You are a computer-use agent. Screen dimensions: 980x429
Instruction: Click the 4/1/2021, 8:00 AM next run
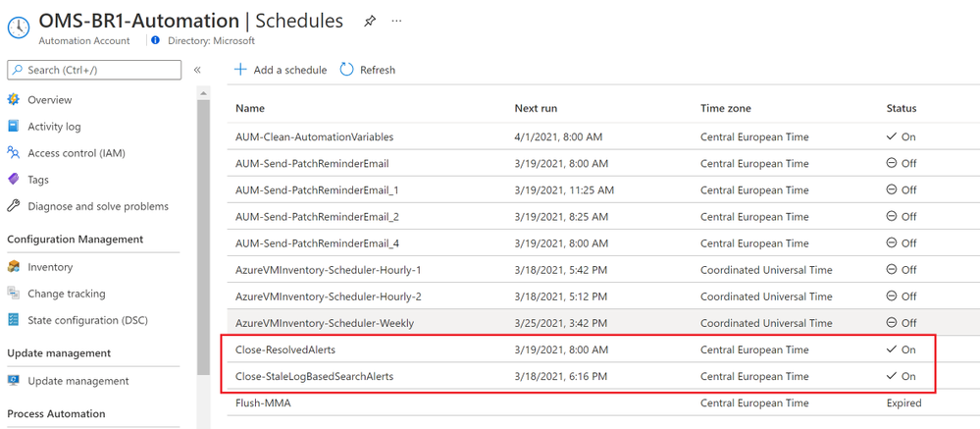click(x=558, y=136)
